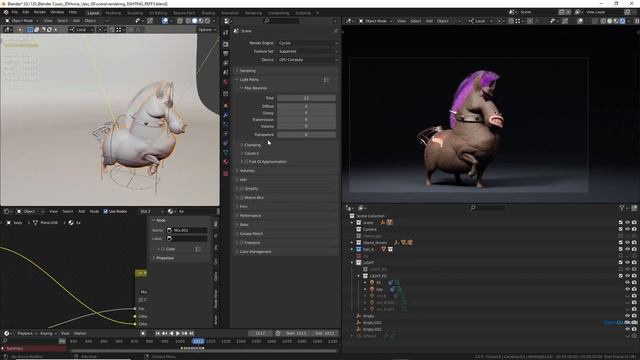Open the Object Data green triangle tab
Image resolution: width=640 pixels, height=360 pixels.
[x=226, y=152]
